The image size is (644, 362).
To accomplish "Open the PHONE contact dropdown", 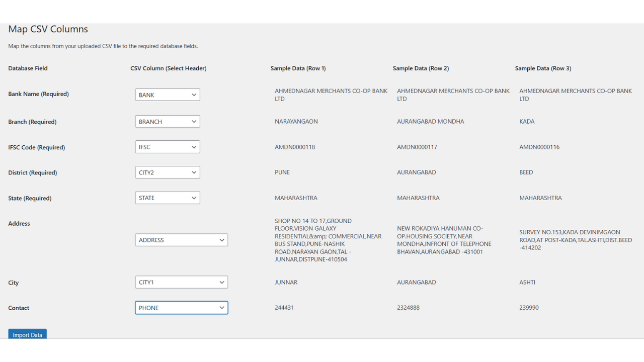I will [182, 308].
